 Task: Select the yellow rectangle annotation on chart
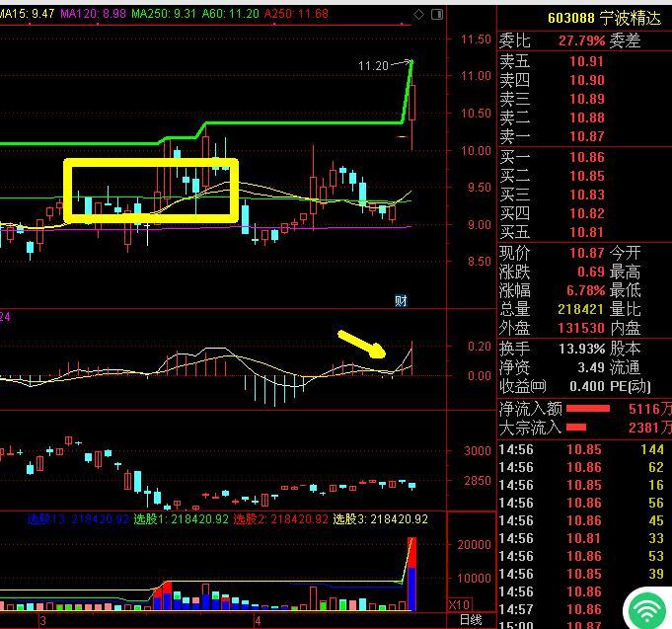pos(151,162)
